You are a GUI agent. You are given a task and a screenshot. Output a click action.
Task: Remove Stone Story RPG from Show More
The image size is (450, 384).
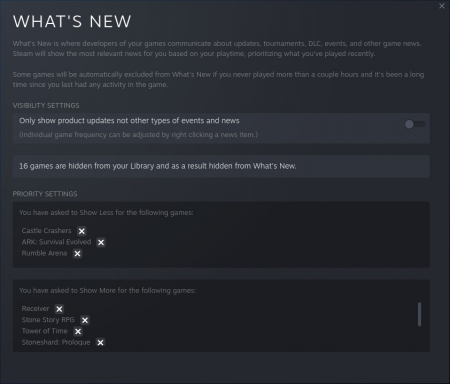(85, 320)
